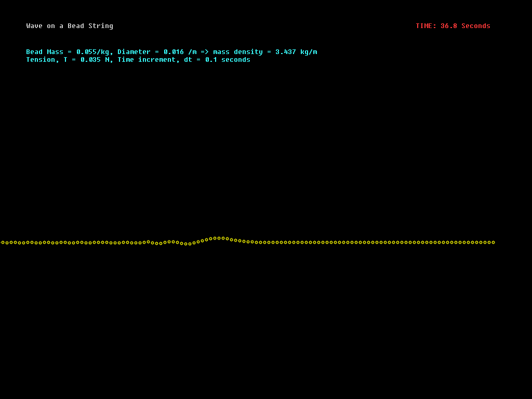Click the word "String" in the title

pyautogui.click(x=100, y=26)
